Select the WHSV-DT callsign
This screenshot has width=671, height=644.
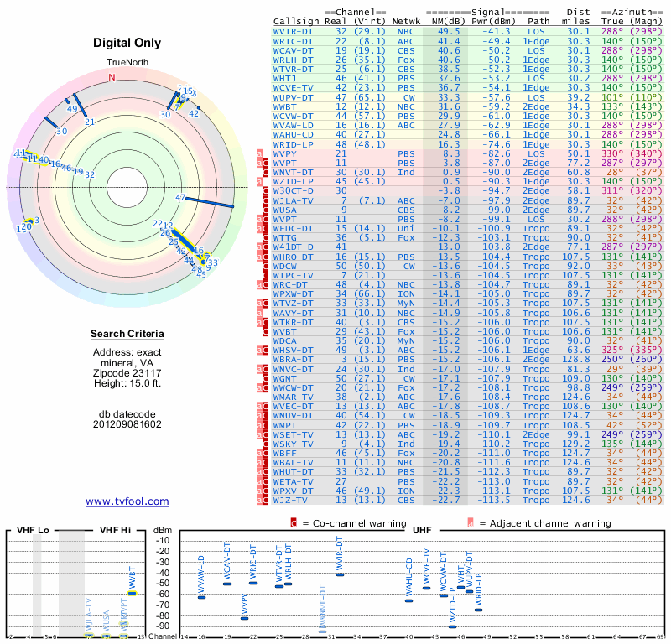(x=293, y=350)
